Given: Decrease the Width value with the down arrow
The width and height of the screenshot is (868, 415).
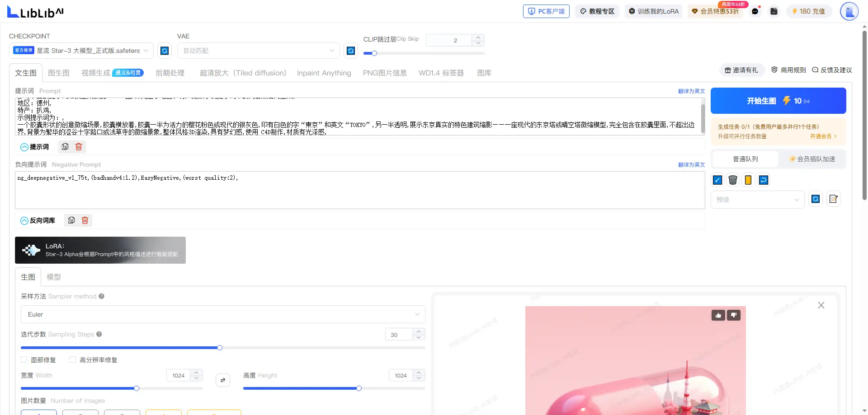Looking at the screenshot, I should 196,378.
